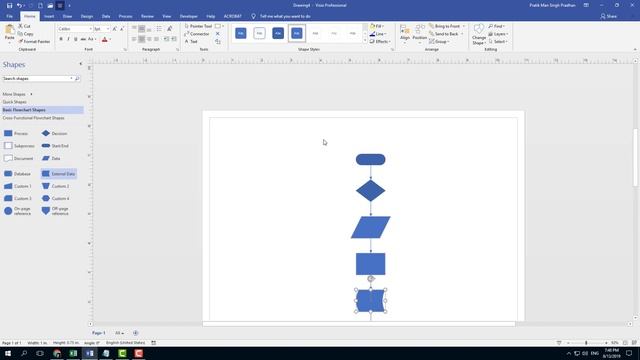Screen dimensions: 640x360
Task: Collapse the Shapes pane with the arrow
Action: click(x=80, y=64)
